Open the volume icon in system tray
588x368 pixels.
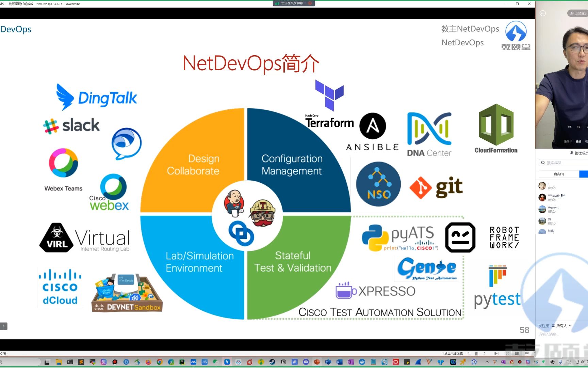click(x=583, y=362)
